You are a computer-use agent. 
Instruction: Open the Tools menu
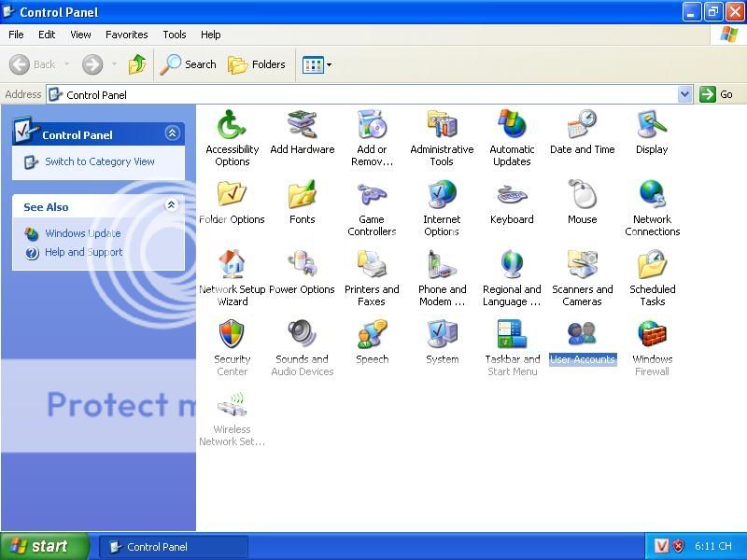coord(175,35)
